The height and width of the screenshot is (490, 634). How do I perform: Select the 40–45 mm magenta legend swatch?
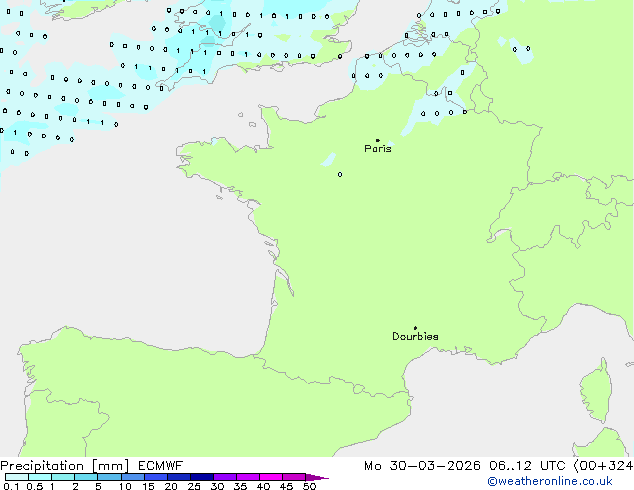tap(271, 477)
